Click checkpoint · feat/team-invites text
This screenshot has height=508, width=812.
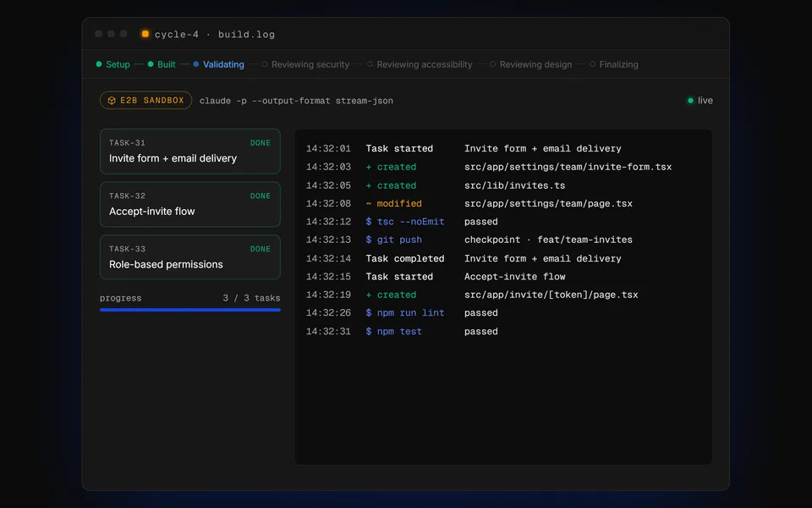(x=548, y=240)
